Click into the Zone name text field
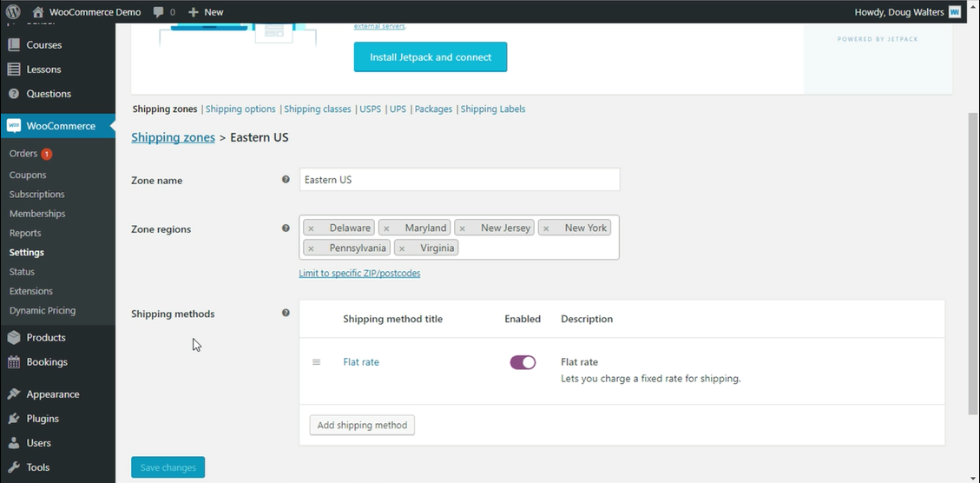 (x=459, y=180)
